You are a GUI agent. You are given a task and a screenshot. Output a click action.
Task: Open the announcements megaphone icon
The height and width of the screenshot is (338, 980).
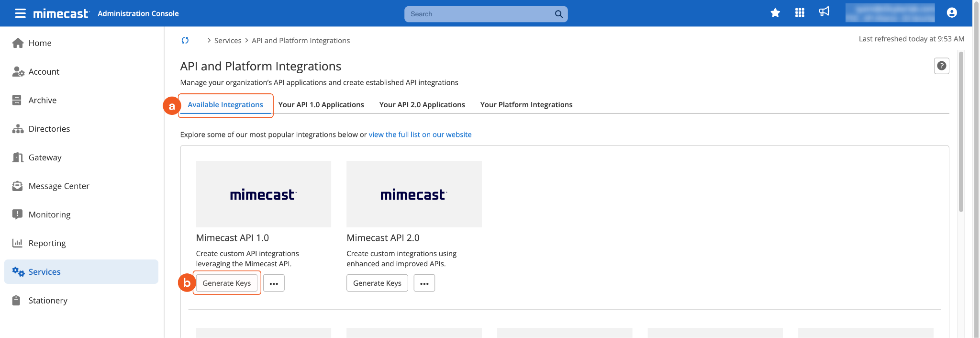[824, 12]
